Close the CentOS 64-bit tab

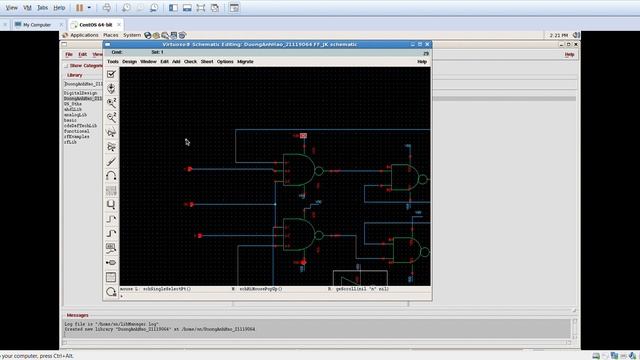pyautogui.click(x=119, y=24)
